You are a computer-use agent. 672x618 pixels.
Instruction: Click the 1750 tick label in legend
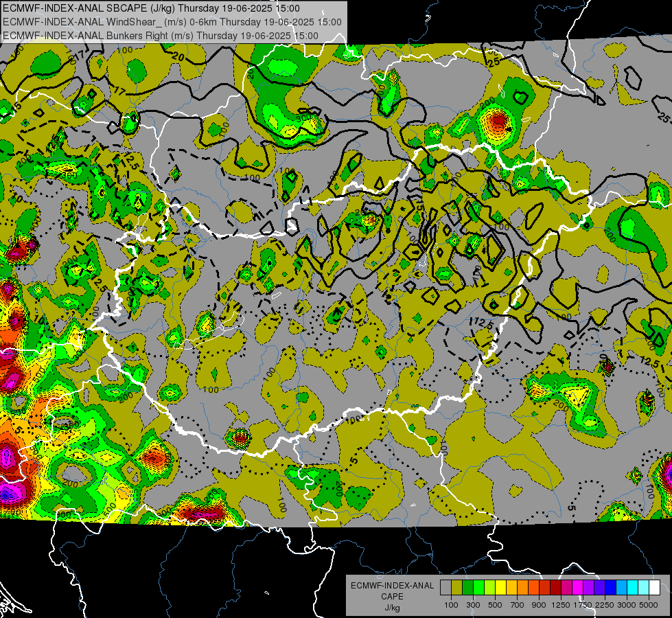coord(583,605)
